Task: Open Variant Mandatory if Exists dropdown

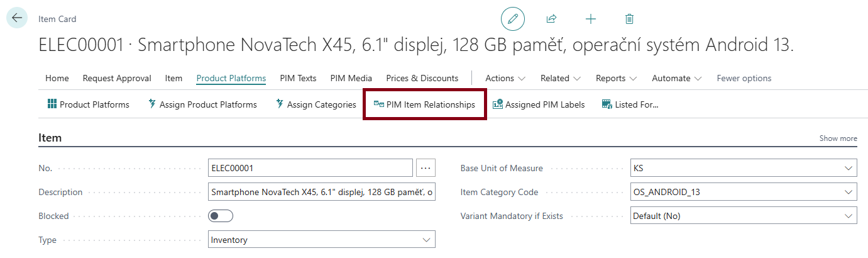Action: tap(849, 216)
